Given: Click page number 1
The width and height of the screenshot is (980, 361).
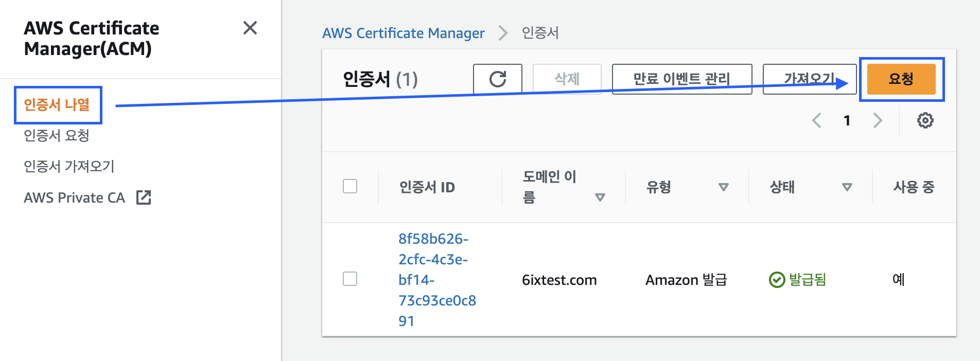Looking at the screenshot, I should 847,120.
